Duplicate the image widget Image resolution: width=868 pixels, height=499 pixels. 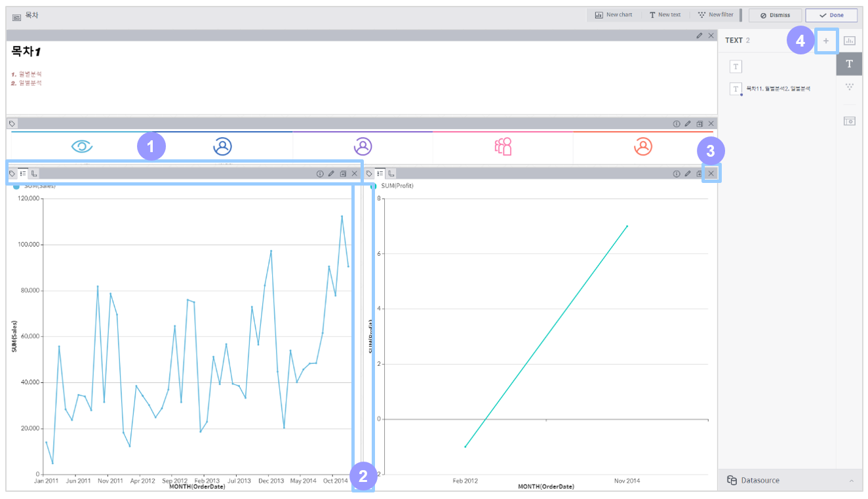click(x=700, y=123)
